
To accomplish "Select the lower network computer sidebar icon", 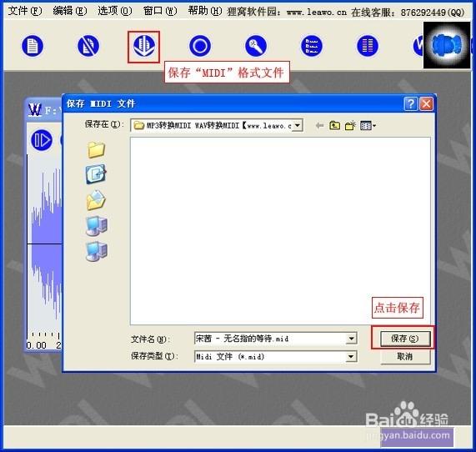I will click(x=97, y=251).
